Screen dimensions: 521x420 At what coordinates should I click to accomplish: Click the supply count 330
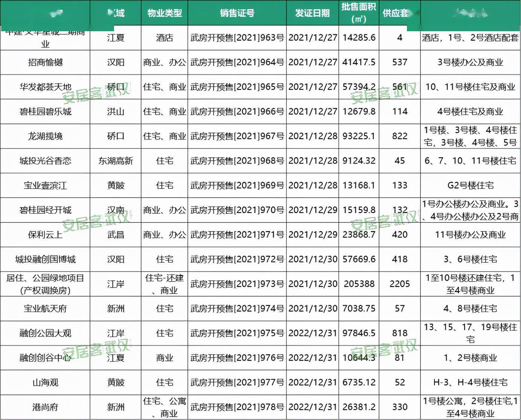pos(399,407)
